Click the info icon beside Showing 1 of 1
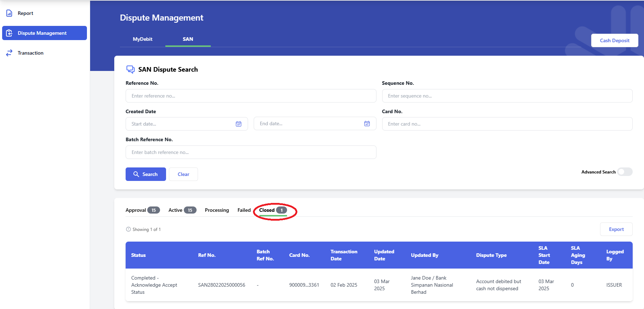 [128, 229]
